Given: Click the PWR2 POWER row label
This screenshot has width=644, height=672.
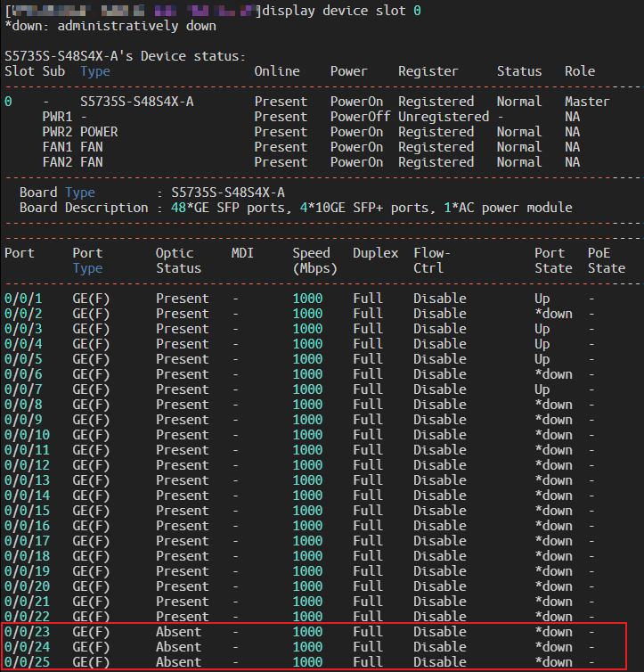Looking at the screenshot, I should (x=79, y=132).
